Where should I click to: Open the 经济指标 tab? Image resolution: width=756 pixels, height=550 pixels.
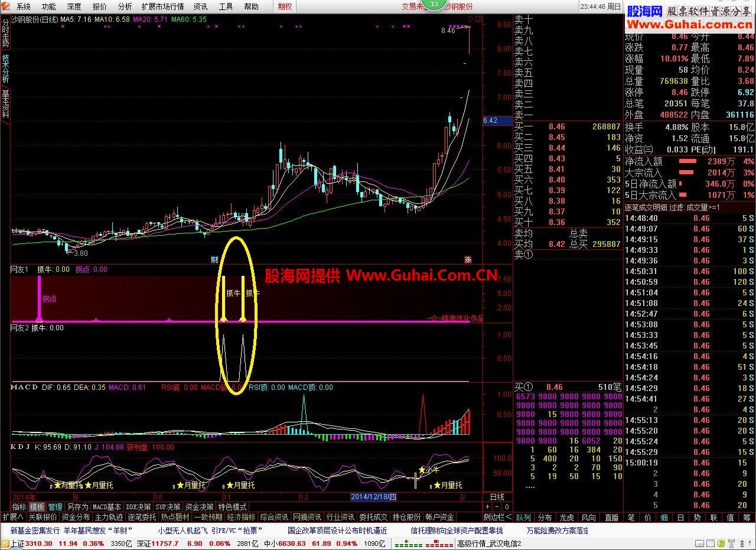point(242,517)
